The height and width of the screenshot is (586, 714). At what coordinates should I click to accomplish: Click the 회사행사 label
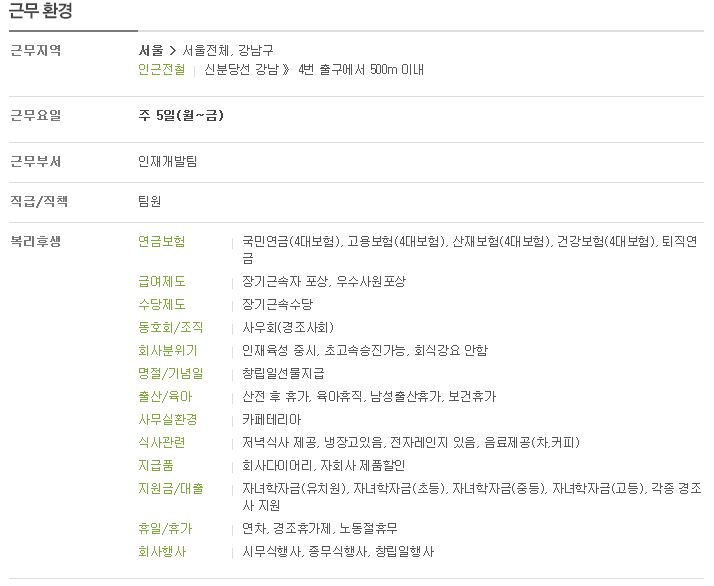click(162, 552)
